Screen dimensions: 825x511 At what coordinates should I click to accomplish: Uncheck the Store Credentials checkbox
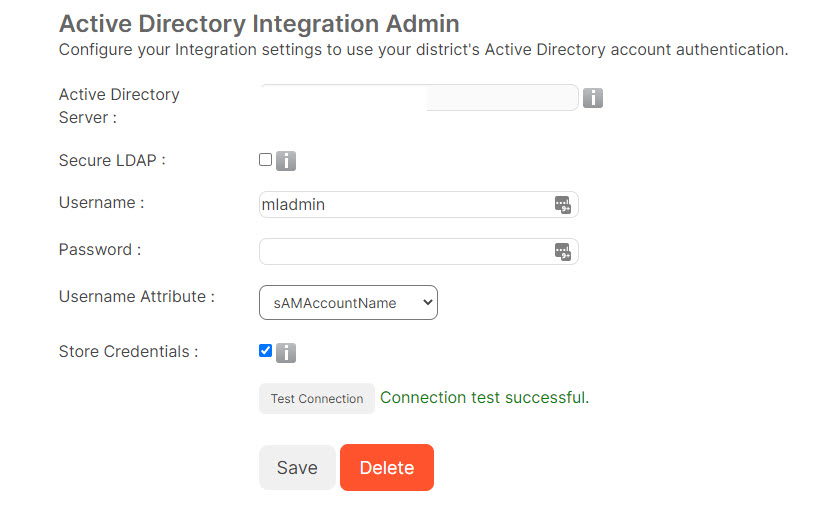(x=265, y=350)
